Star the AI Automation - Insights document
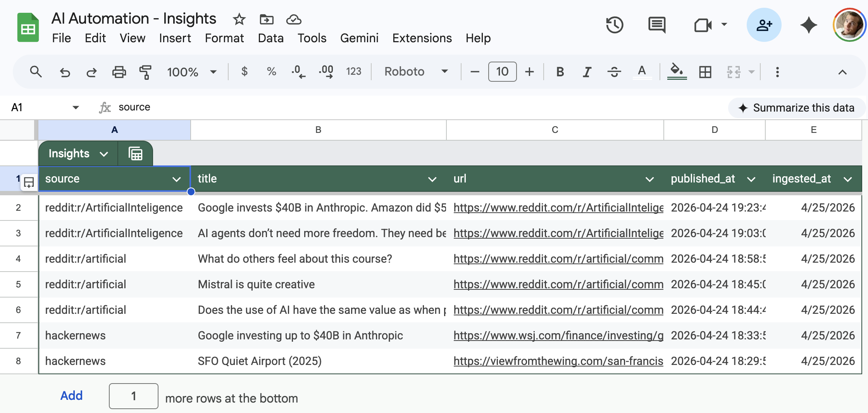868x413 pixels. 239,19
